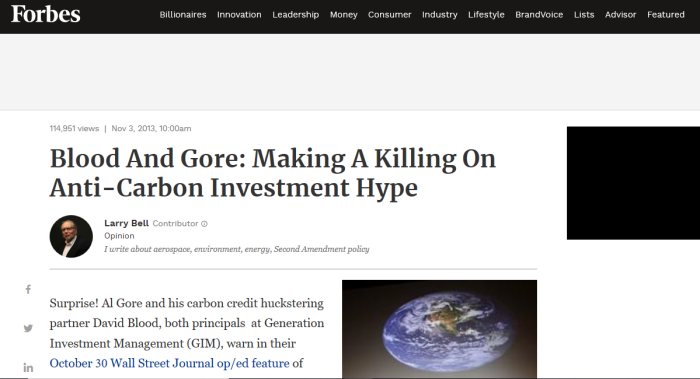The image size is (700, 379).
Task: Click the Forbes logo
Action: click(x=46, y=14)
